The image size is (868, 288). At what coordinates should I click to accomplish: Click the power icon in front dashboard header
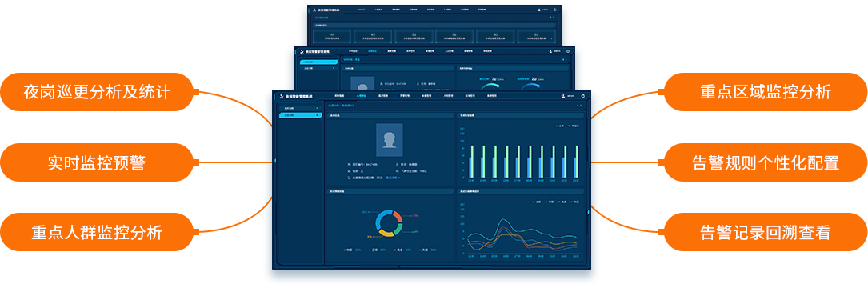[583, 96]
